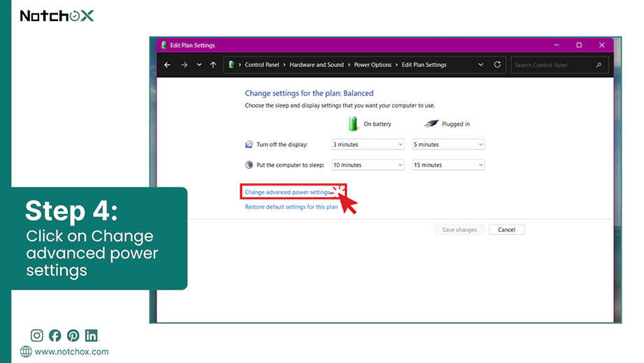
Task: Minimize the Edit Plan Settings window
Action: coord(557,45)
